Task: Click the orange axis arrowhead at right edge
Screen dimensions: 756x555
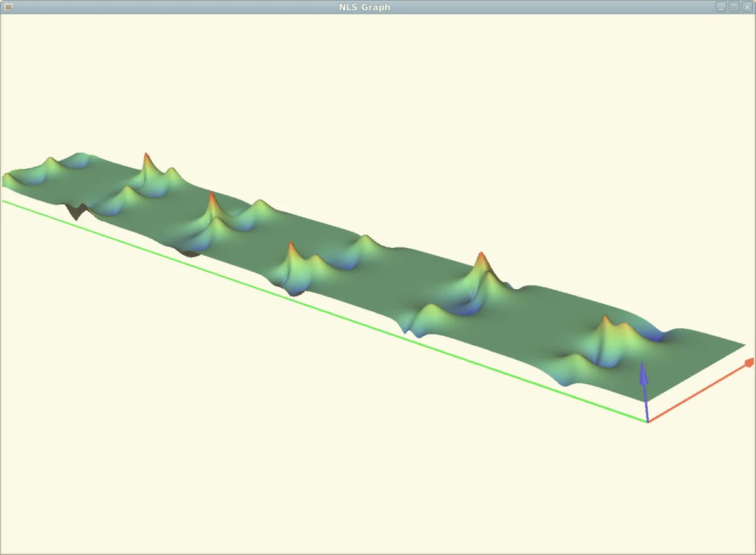Action: pyautogui.click(x=748, y=362)
